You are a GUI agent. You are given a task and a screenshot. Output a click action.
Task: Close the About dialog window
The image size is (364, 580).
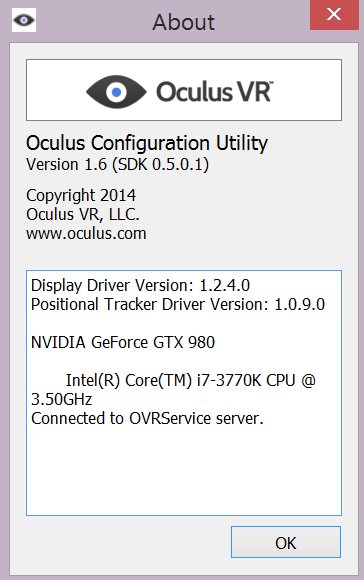[x=334, y=15]
